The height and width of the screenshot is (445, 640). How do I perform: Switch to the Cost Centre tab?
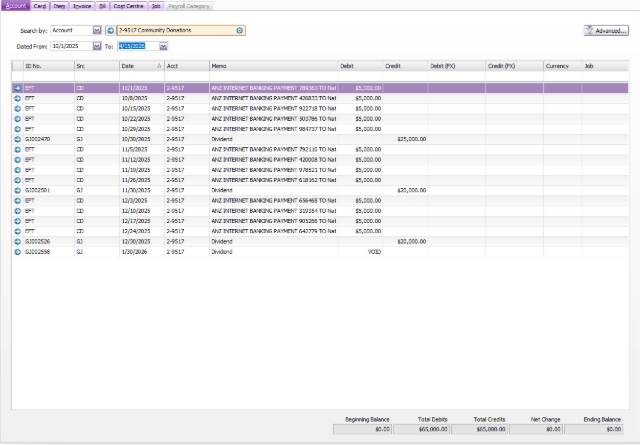[x=128, y=6]
